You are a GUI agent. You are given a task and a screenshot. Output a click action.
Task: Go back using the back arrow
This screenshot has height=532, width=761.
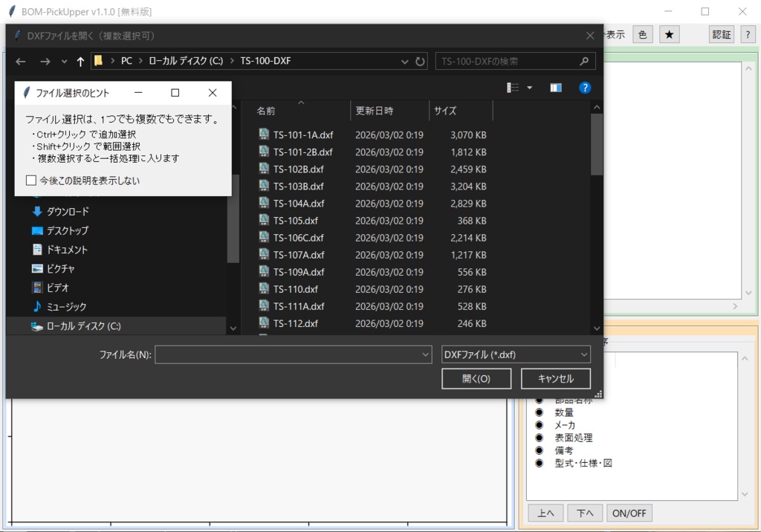pyautogui.click(x=20, y=62)
